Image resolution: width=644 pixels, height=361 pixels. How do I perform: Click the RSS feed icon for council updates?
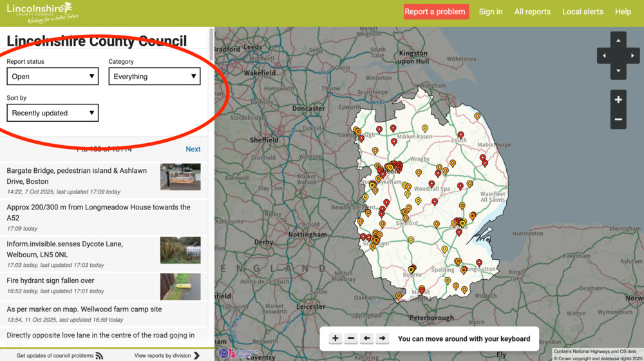click(99, 355)
